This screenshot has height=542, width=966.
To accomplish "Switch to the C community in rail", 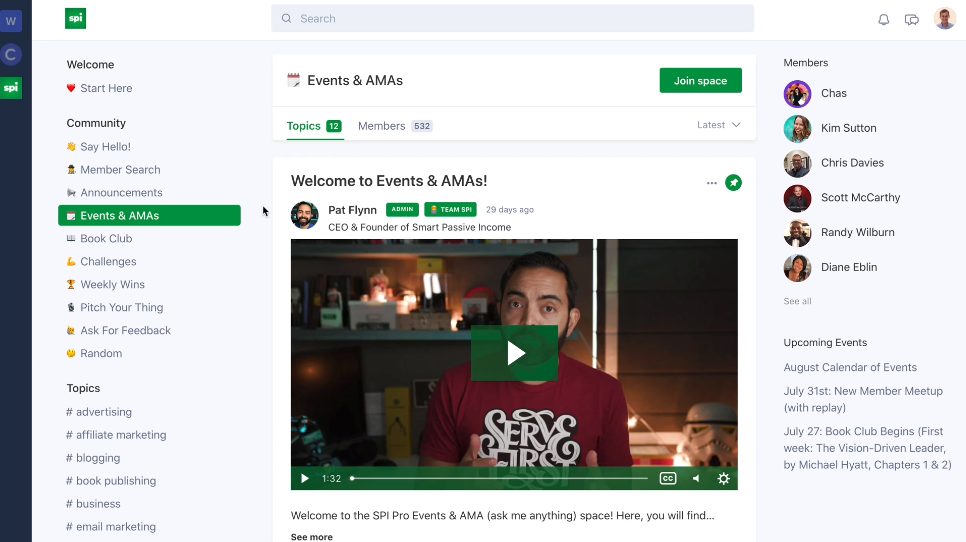I will [11, 54].
